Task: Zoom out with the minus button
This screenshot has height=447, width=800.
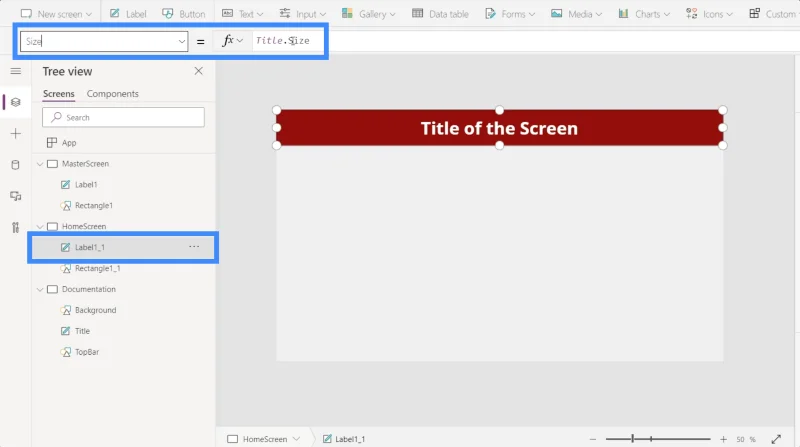Action: click(592, 439)
